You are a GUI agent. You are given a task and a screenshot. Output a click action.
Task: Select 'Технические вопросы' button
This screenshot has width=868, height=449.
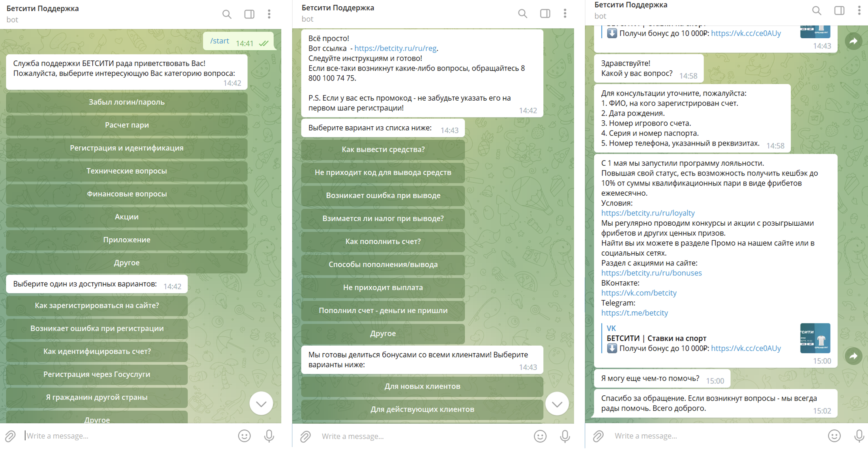click(x=127, y=171)
